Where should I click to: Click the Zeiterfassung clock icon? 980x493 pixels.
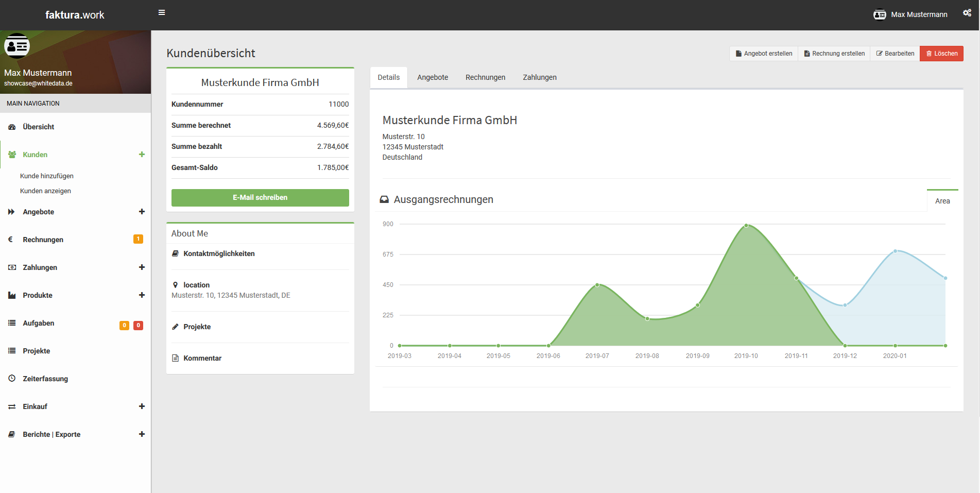pos(12,378)
